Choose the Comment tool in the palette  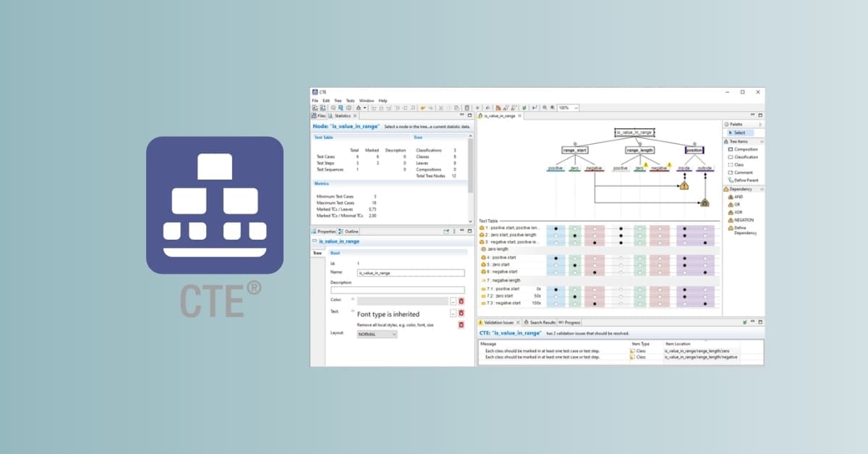pyautogui.click(x=740, y=172)
